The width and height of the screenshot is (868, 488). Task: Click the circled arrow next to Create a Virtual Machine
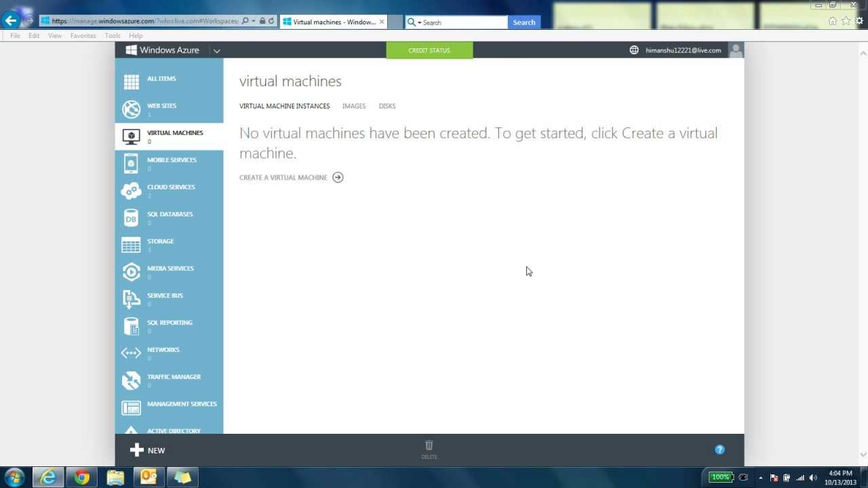(x=338, y=178)
